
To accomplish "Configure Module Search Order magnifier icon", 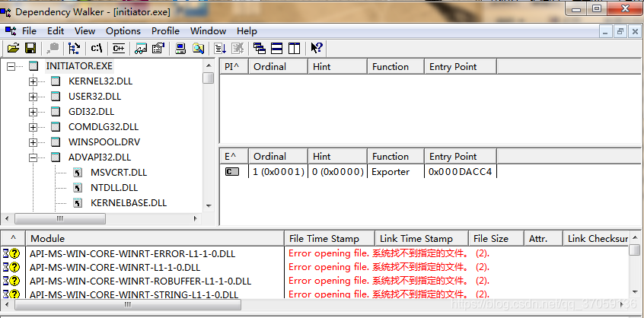I will pos(199,48).
